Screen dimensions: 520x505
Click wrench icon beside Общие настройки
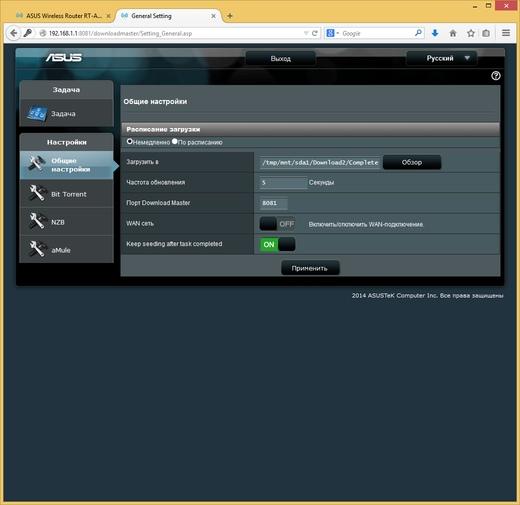pos(37,164)
